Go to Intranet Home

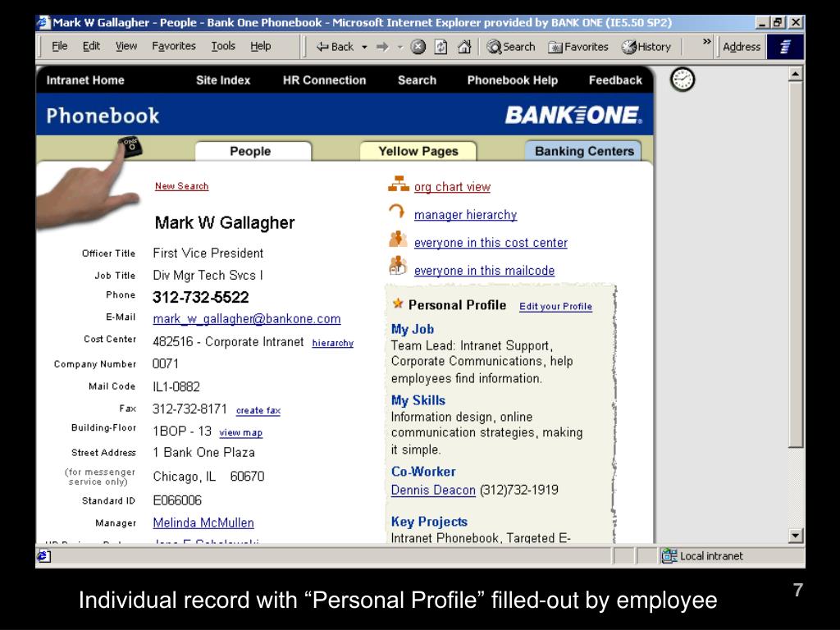tap(85, 80)
